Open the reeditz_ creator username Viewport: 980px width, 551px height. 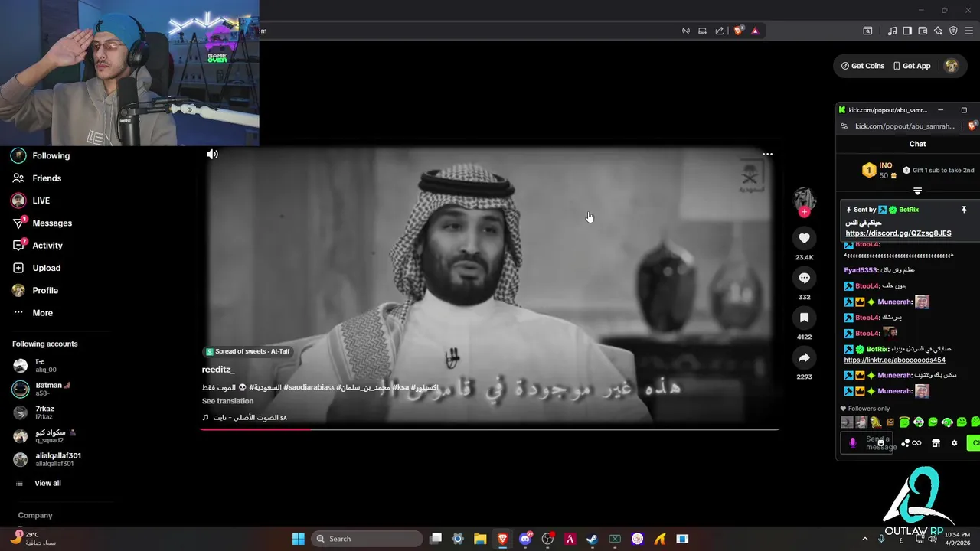pyautogui.click(x=218, y=370)
